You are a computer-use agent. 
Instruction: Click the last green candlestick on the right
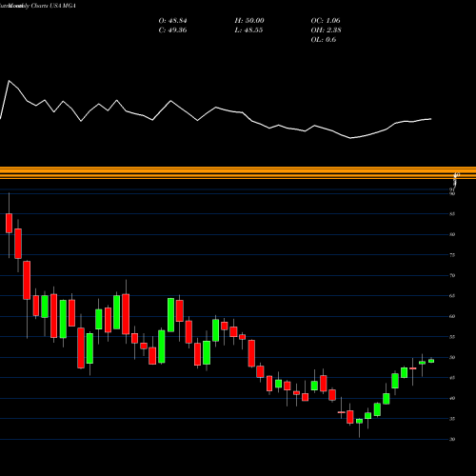point(431,361)
